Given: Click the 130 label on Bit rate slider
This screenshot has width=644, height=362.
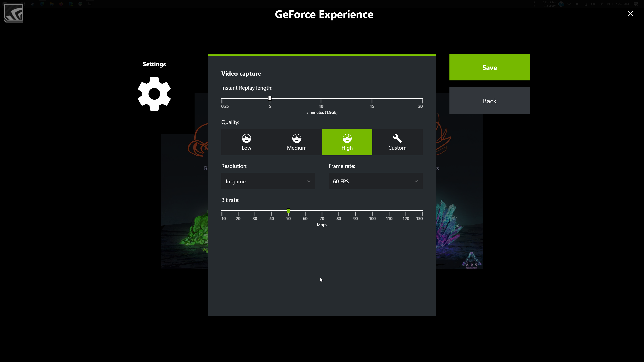Looking at the screenshot, I should pyautogui.click(x=419, y=219).
